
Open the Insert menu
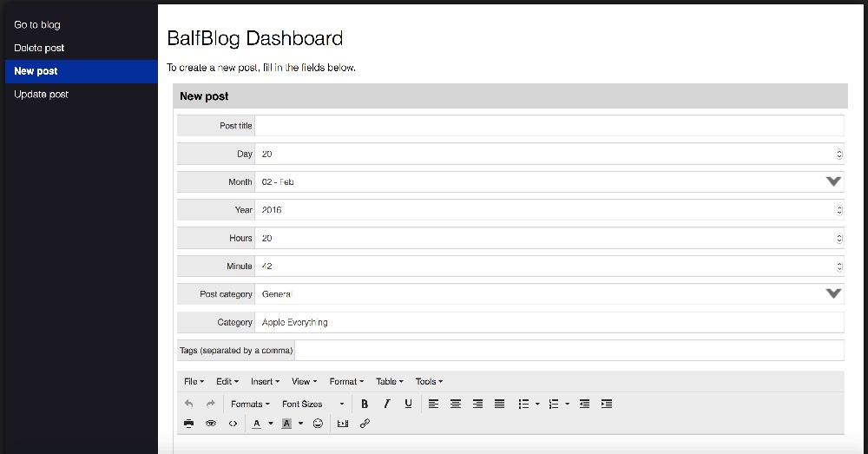click(265, 381)
